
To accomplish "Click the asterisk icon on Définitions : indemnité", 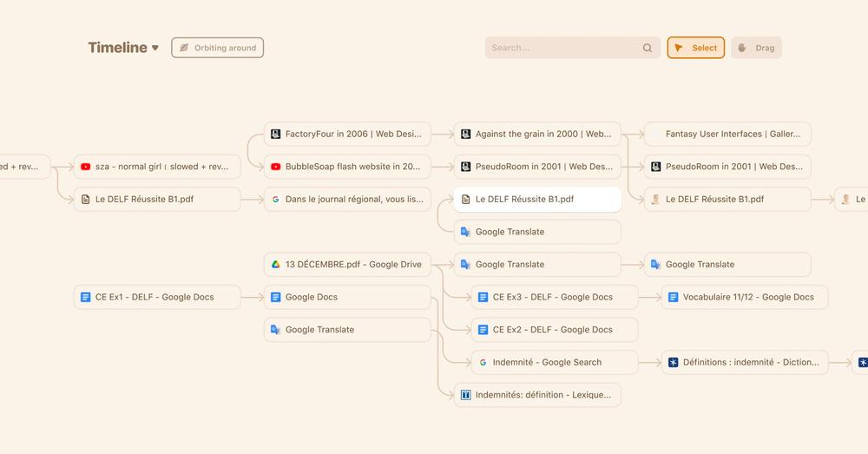I will click(674, 363).
